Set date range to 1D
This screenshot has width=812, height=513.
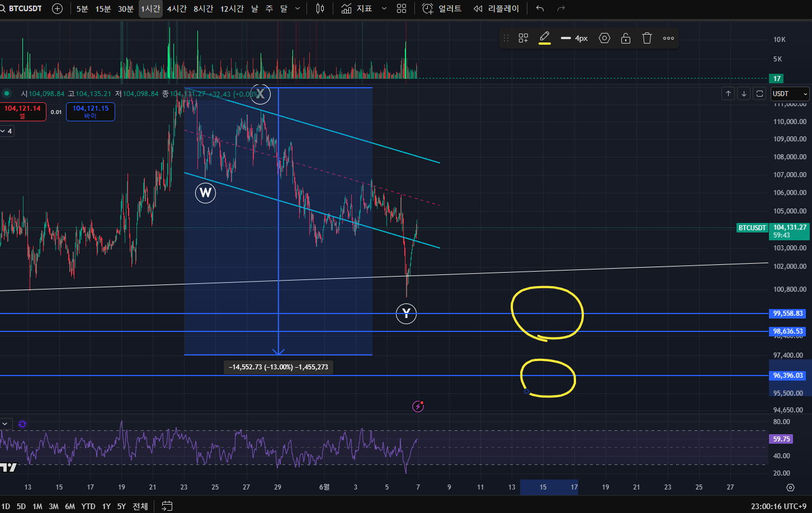[x=6, y=506]
